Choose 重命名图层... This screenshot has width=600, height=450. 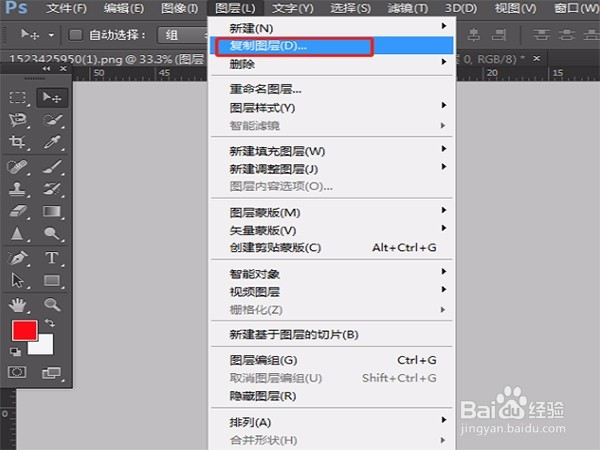(331, 90)
